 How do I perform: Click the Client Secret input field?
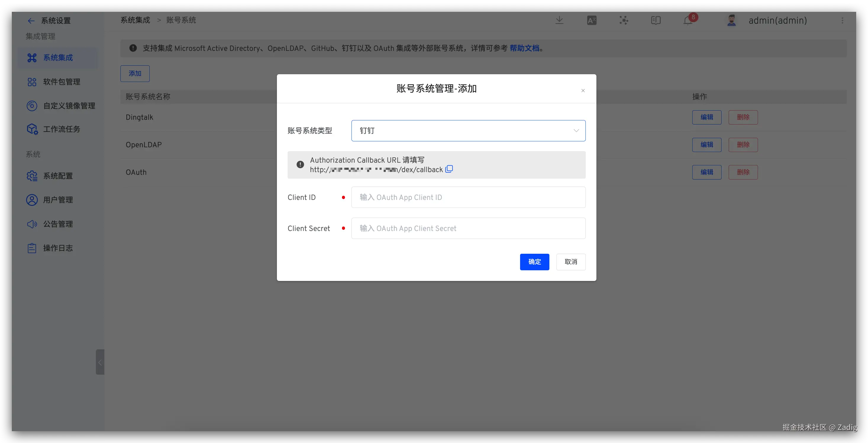(468, 228)
